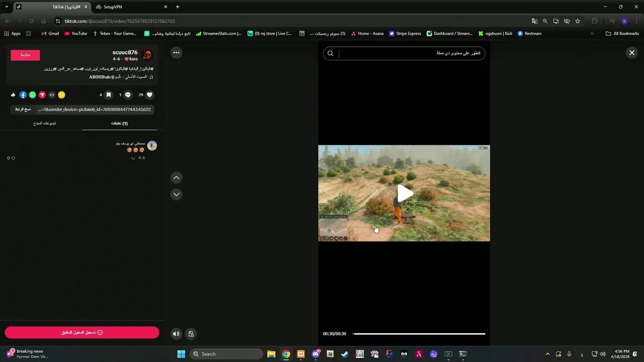Click the copy link button
Image resolution: width=644 pixels, height=362 pixels.
[x=23, y=109]
